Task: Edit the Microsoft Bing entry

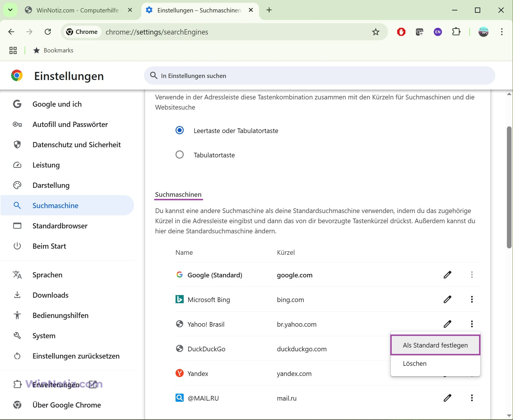Action: pyautogui.click(x=447, y=299)
